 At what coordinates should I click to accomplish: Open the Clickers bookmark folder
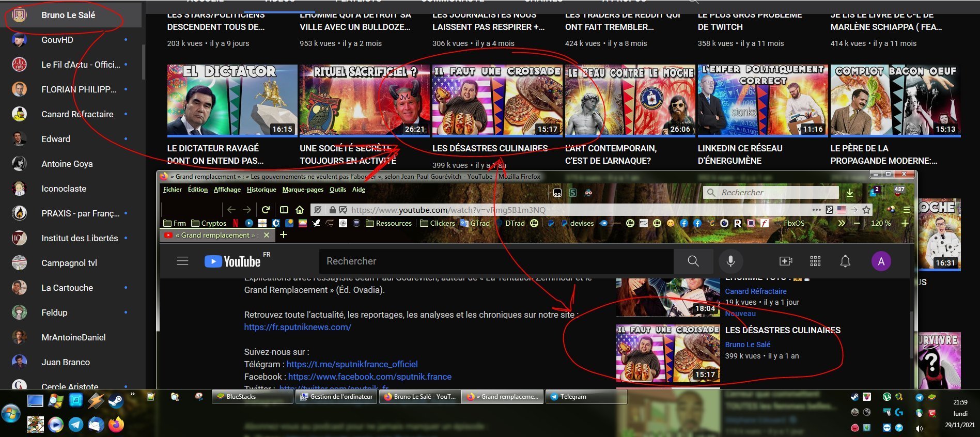click(438, 223)
